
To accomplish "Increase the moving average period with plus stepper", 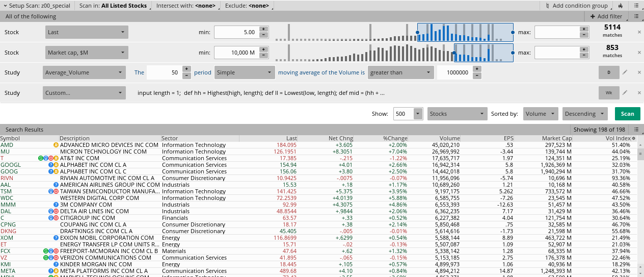I will (x=186, y=69).
